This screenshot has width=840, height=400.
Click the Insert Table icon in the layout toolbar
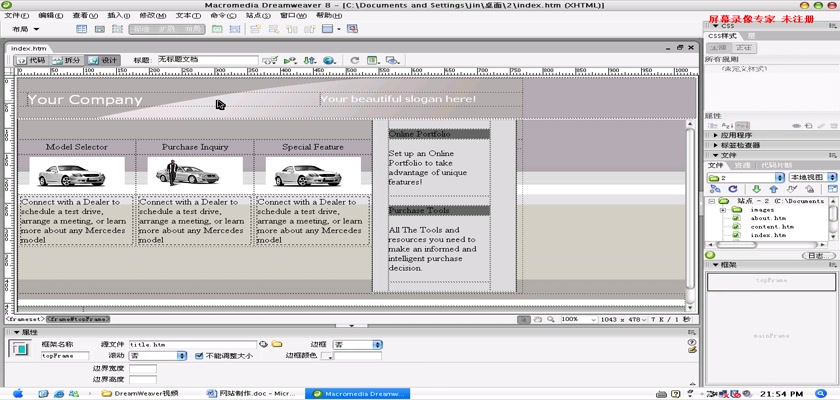coord(81,29)
